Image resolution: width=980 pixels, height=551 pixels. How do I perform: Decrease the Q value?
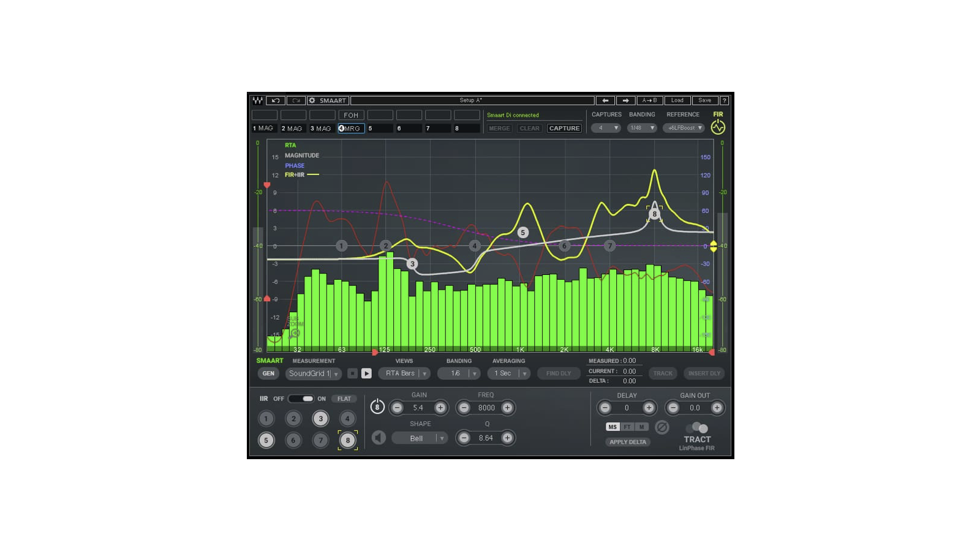click(464, 438)
